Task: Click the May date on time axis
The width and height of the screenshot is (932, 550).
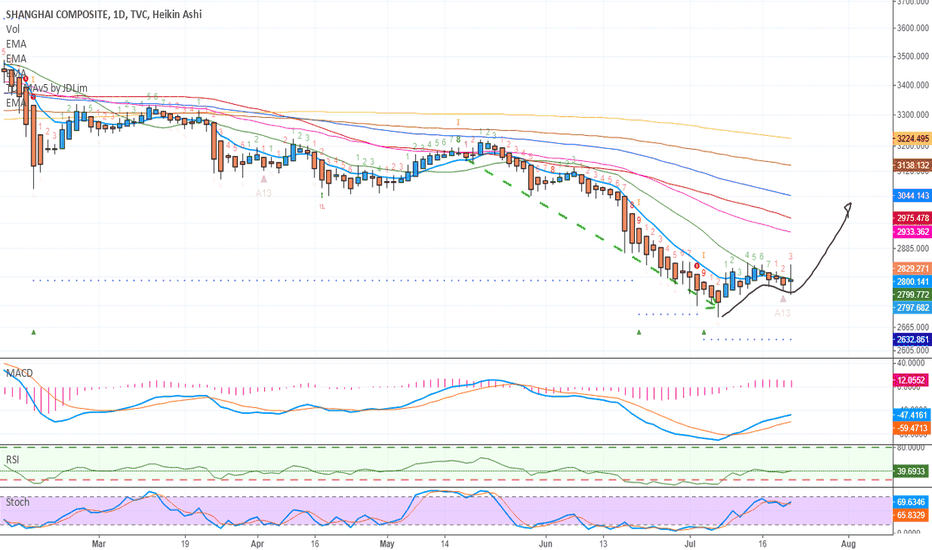Action: click(x=387, y=543)
